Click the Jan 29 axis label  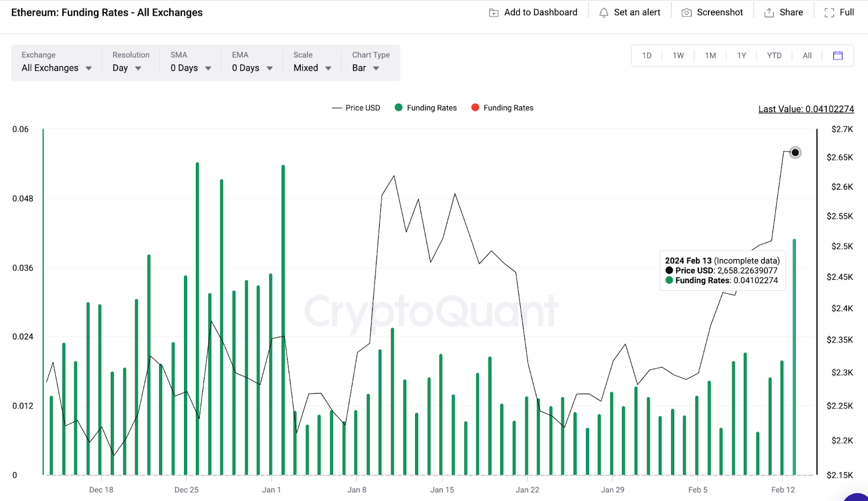612,490
